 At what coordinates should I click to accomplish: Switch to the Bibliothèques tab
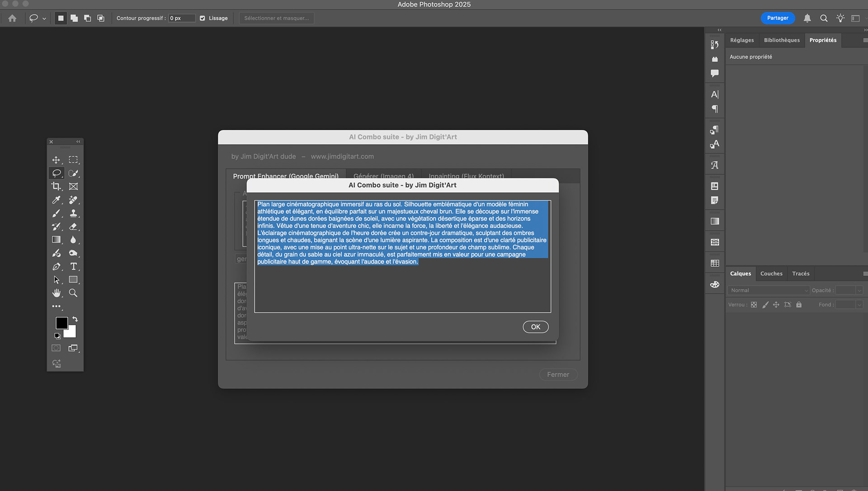pos(782,40)
